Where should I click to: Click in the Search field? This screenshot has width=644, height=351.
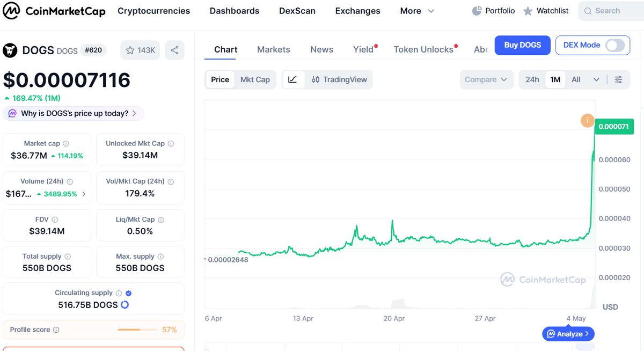(612, 11)
